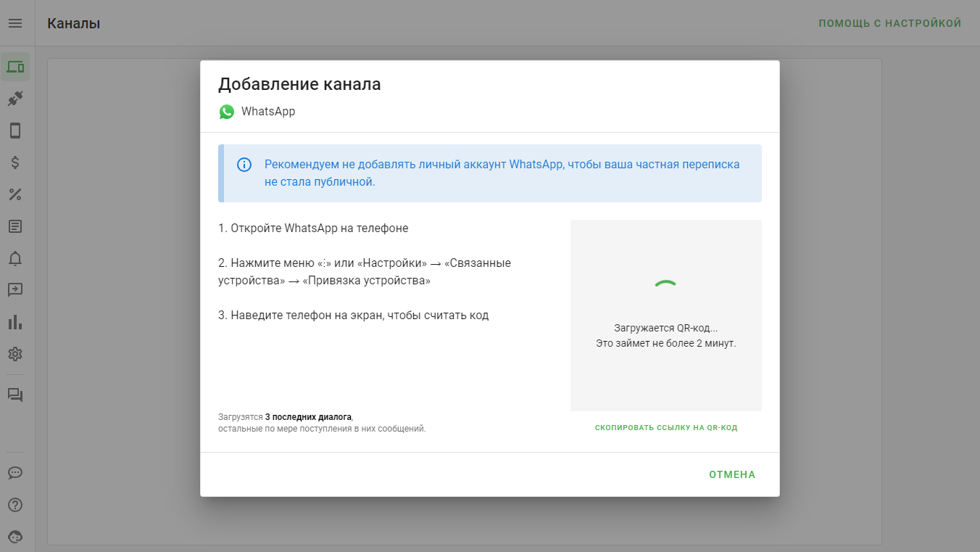Open the percent discounts icon

click(15, 194)
